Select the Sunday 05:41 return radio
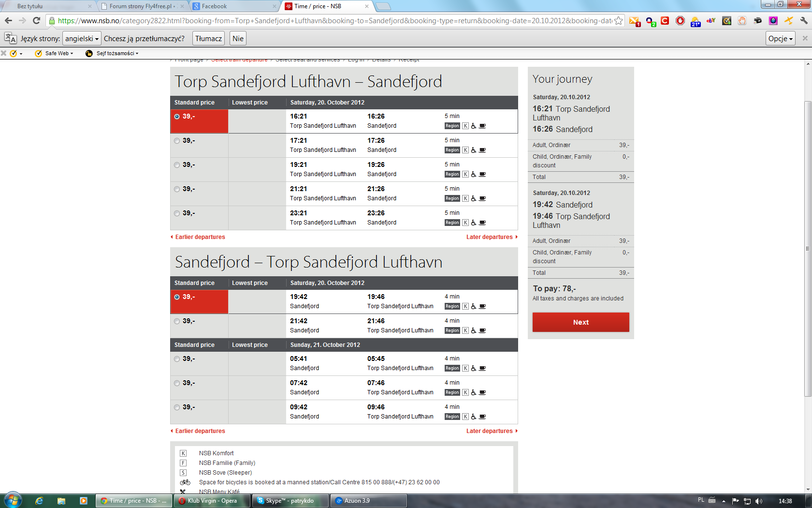Image resolution: width=812 pixels, height=508 pixels. (177, 359)
